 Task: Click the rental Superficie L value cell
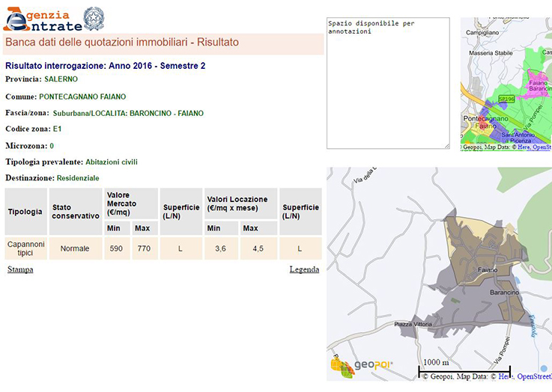300,248
